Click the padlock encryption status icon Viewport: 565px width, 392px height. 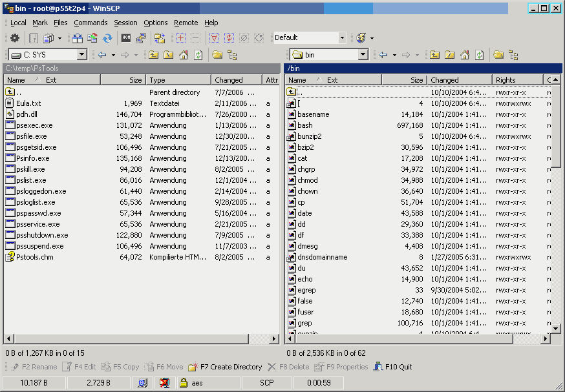pyautogui.click(x=184, y=383)
